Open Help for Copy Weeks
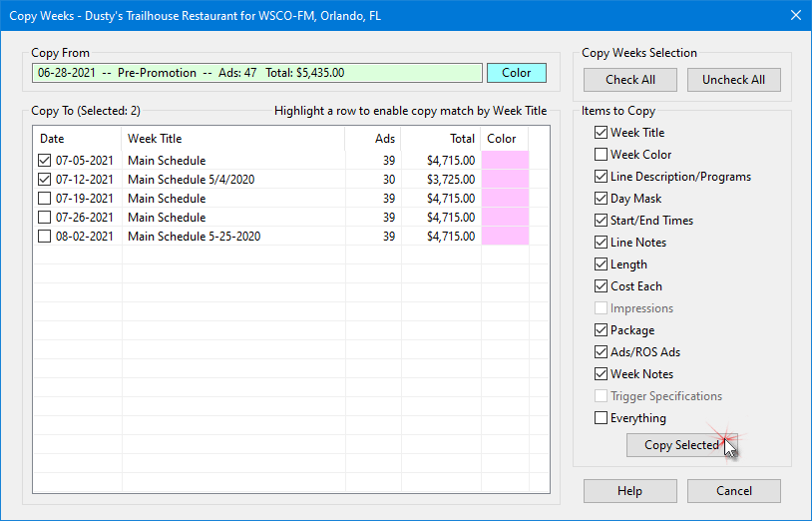The height and width of the screenshot is (521, 812). point(629,491)
